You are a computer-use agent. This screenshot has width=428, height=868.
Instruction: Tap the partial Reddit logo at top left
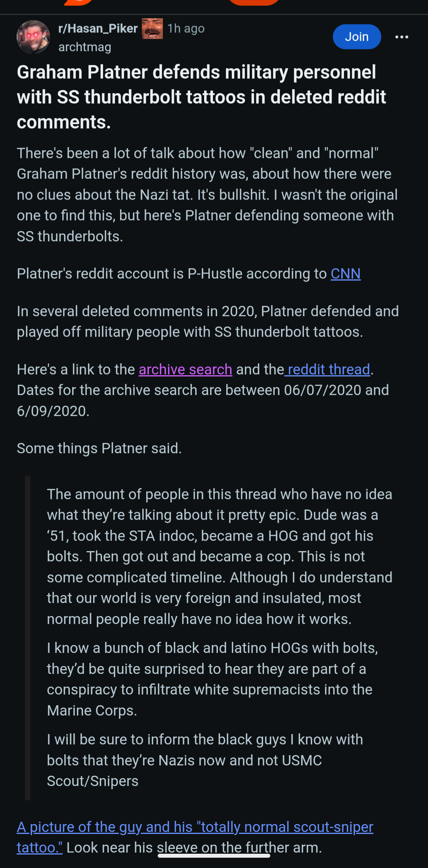79,2
